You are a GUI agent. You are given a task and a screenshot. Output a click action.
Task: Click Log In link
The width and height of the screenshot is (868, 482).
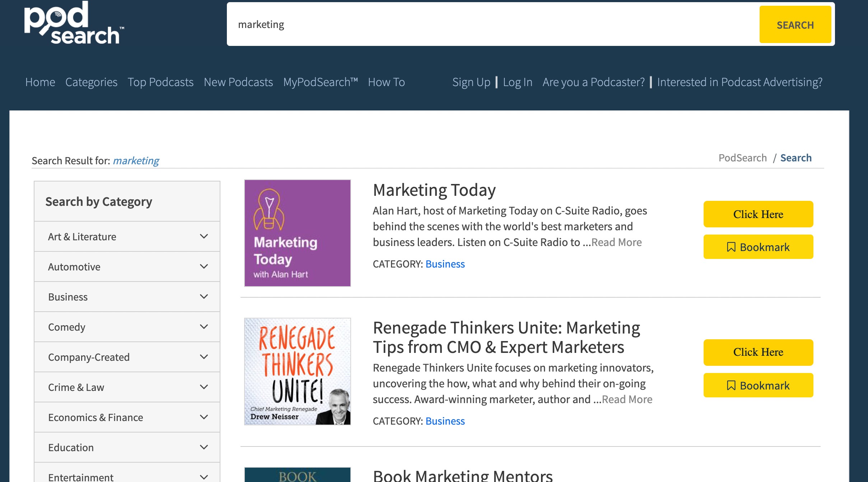tap(518, 82)
